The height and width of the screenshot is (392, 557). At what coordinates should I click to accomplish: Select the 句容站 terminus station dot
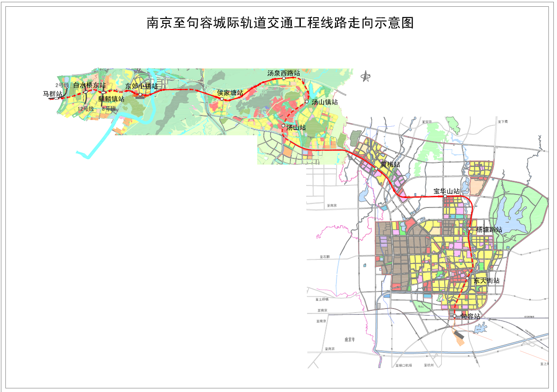pyautogui.click(x=455, y=316)
